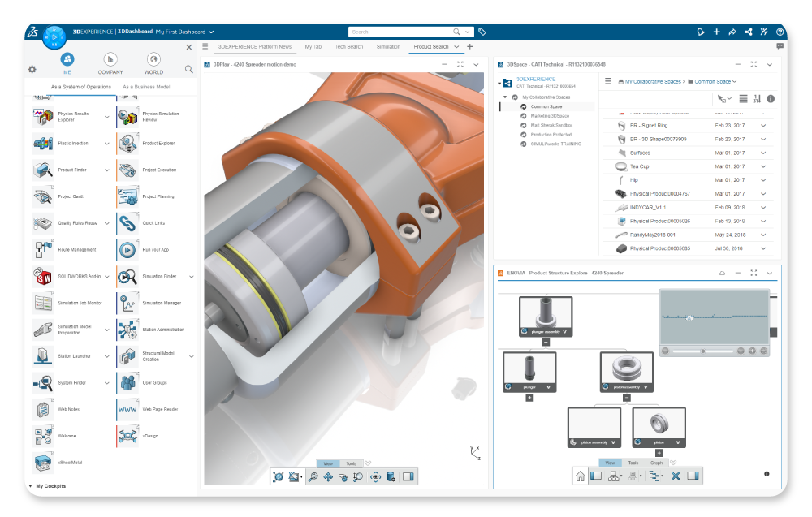Screen dimensions: 812x517
Task: Click the Home icon in ENOVIA toolbar
Action: click(x=581, y=476)
